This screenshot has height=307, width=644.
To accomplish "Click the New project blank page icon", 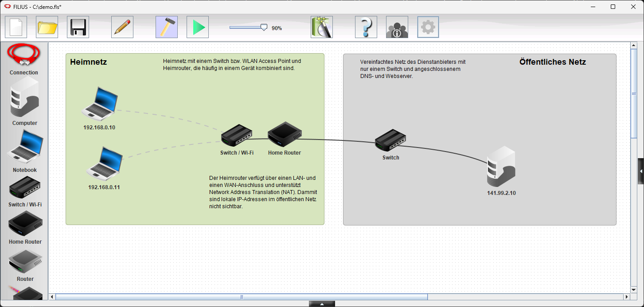I will click(x=16, y=27).
